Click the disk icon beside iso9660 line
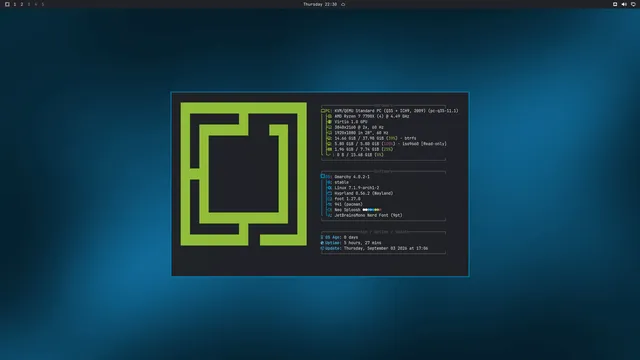 [x=329, y=144]
